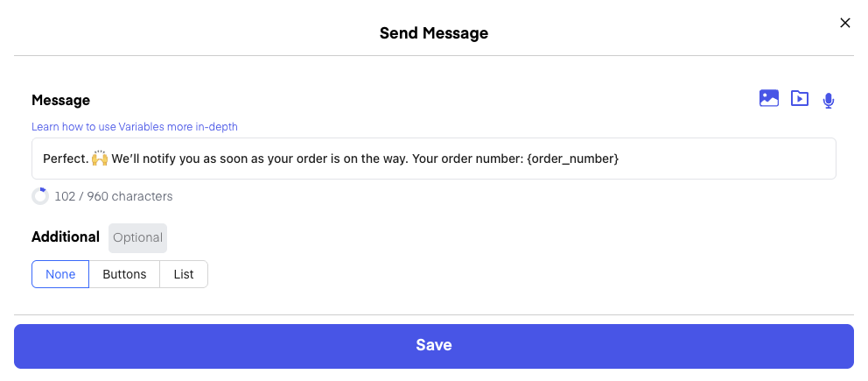Open the Learn how to use Variables link

(135, 127)
